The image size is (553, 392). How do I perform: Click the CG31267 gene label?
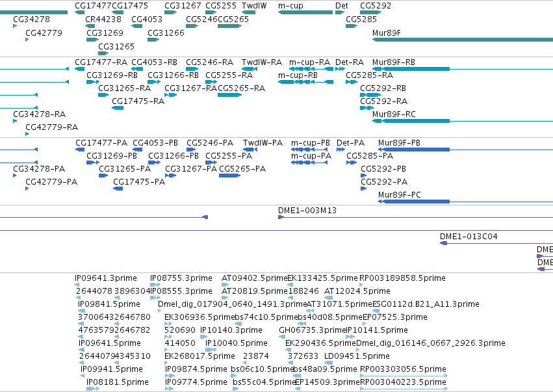click(x=183, y=6)
